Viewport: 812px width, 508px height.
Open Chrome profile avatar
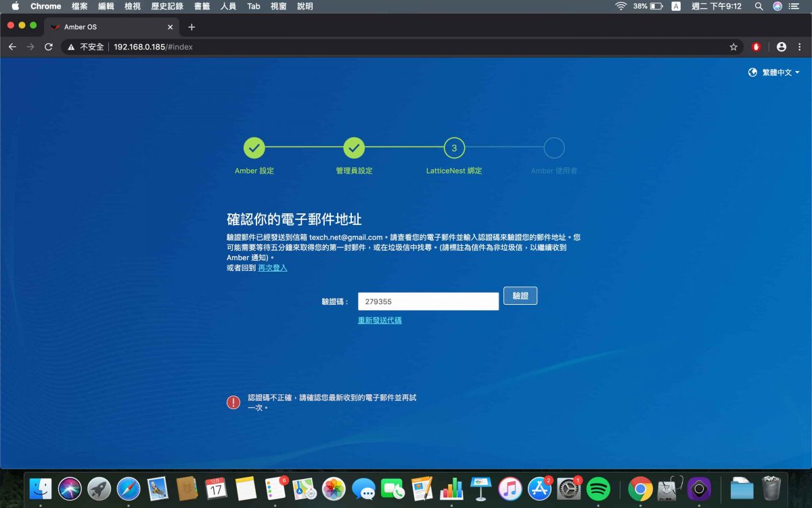782,47
